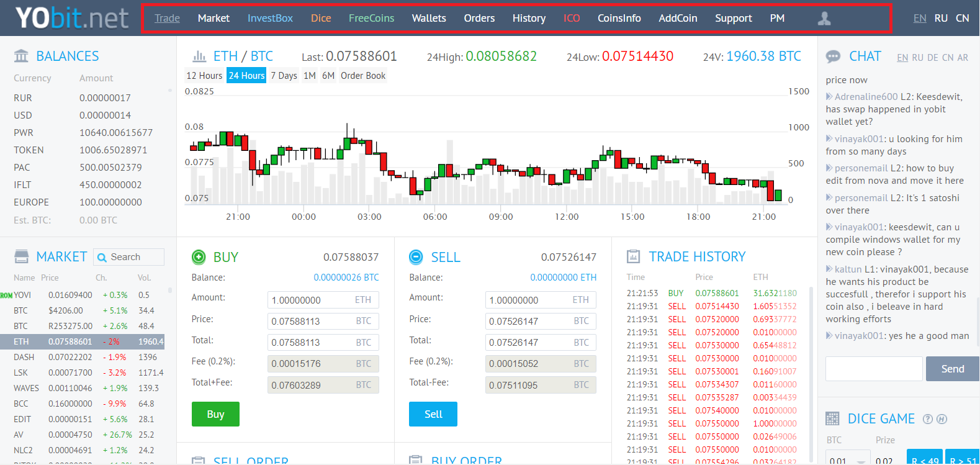980x465 pixels.
Task: Switch chart to 7 Days range
Action: click(284, 76)
